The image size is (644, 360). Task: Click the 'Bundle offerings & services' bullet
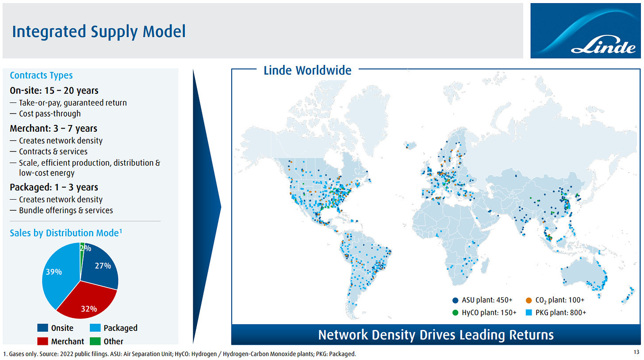click(61, 211)
